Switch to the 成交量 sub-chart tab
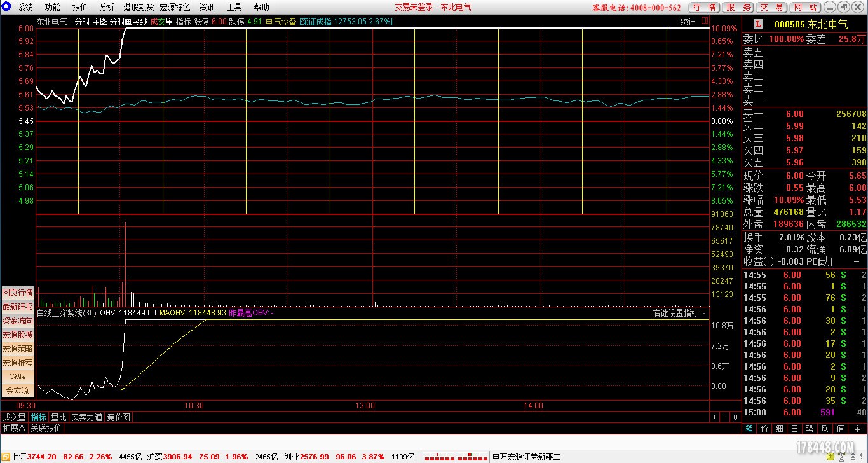The width and height of the screenshot is (868, 463). click(x=15, y=417)
